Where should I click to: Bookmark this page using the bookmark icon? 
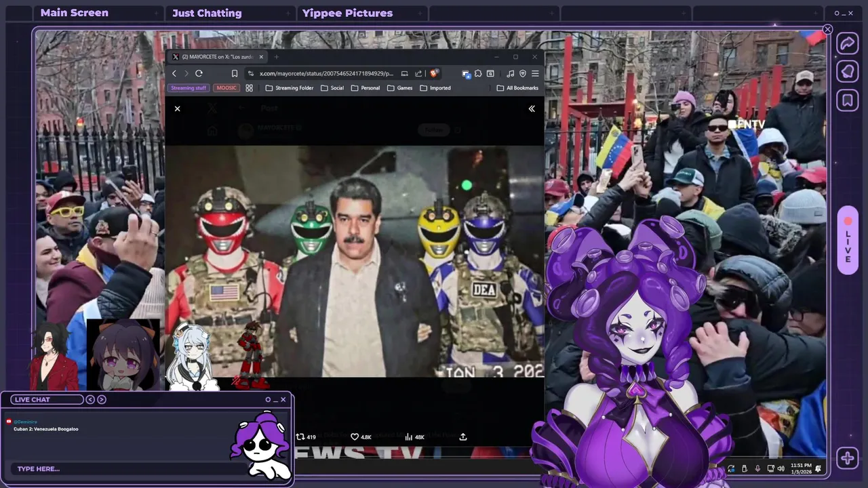point(235,73)
